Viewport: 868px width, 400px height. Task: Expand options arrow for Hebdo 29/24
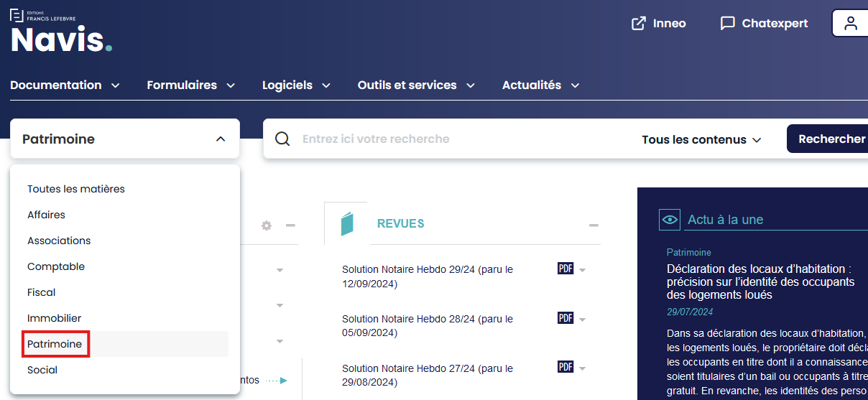click(583, 271)
